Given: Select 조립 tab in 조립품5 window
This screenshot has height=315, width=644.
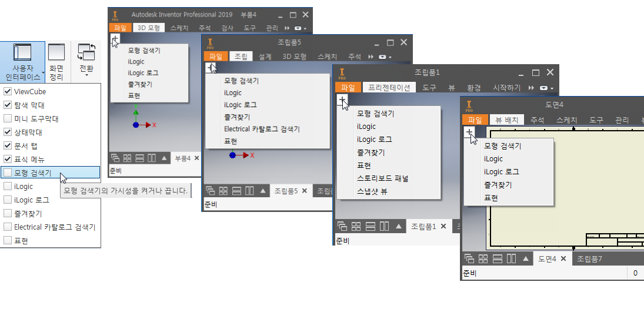Looking at the screenshot, I should click(241, 57).
